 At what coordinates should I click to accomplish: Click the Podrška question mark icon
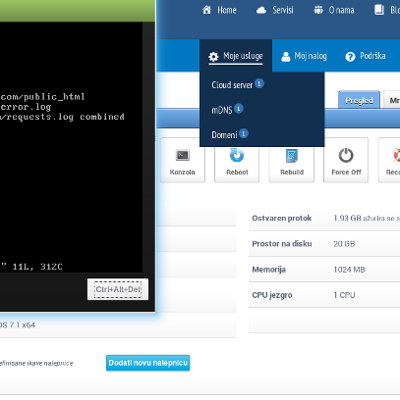pos(350,57)
